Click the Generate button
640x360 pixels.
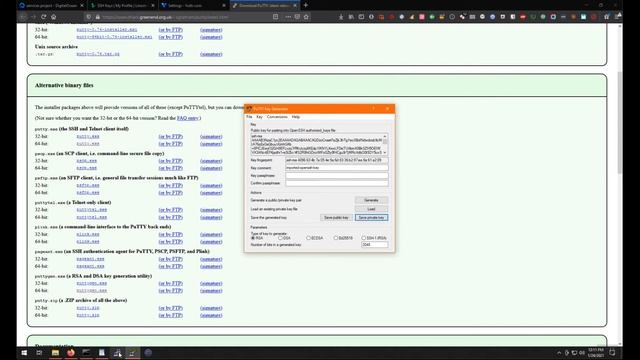coord(371,200)
